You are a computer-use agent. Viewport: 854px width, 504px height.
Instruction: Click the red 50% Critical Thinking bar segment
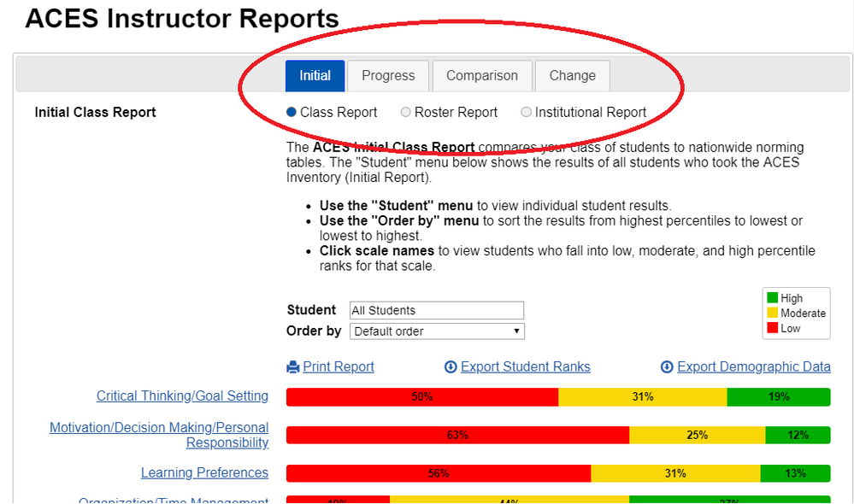pos(421,397)
